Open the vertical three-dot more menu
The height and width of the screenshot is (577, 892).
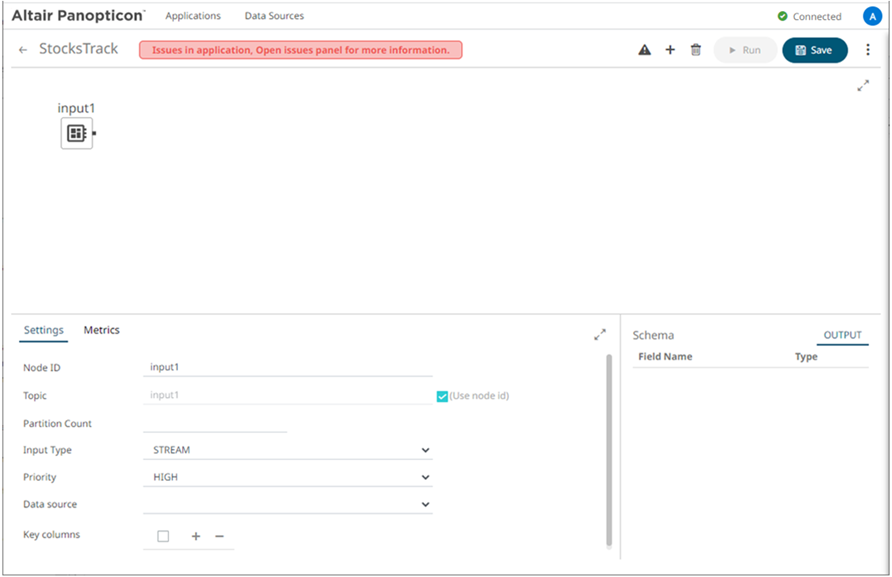(x=867, y=50)
